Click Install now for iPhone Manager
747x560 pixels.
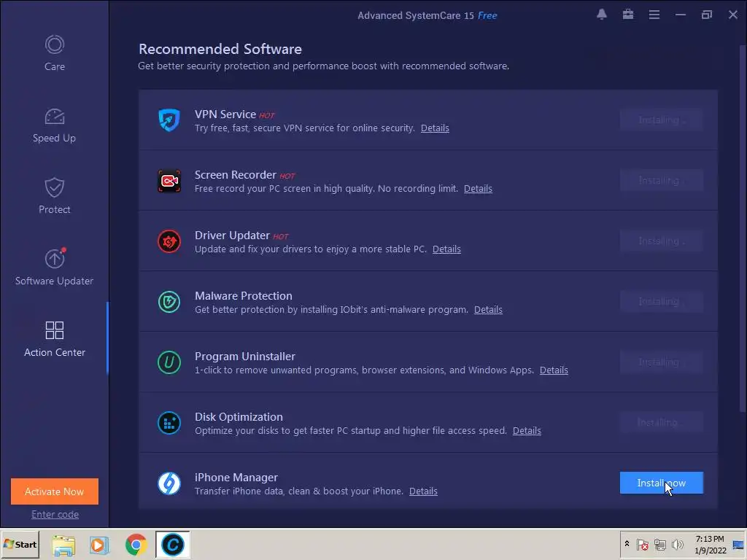tap(661, 483)
